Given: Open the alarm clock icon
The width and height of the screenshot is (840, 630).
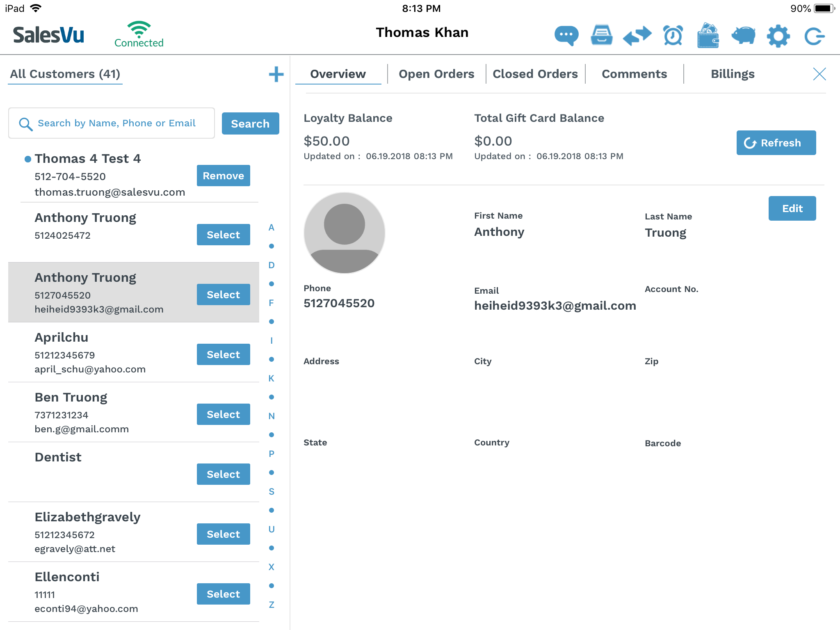Looking at the screenshot, I should point(673,36).
